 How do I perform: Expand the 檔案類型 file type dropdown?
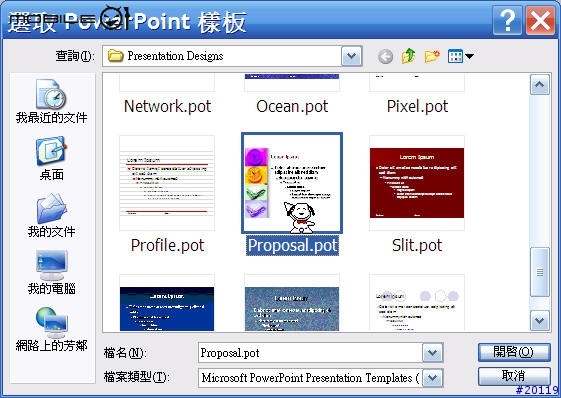[x=432, y=378]
